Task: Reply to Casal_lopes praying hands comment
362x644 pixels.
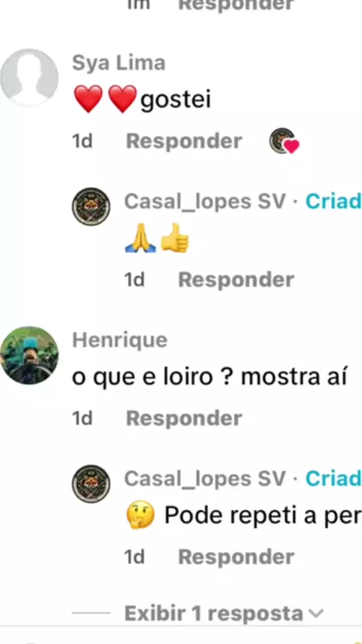Action: pos(236,280)
